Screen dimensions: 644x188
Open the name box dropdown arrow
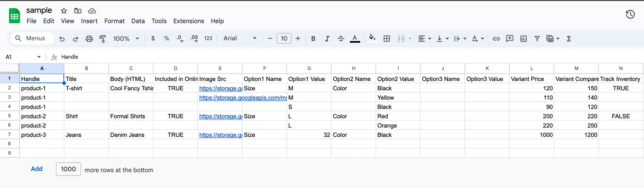39,57
